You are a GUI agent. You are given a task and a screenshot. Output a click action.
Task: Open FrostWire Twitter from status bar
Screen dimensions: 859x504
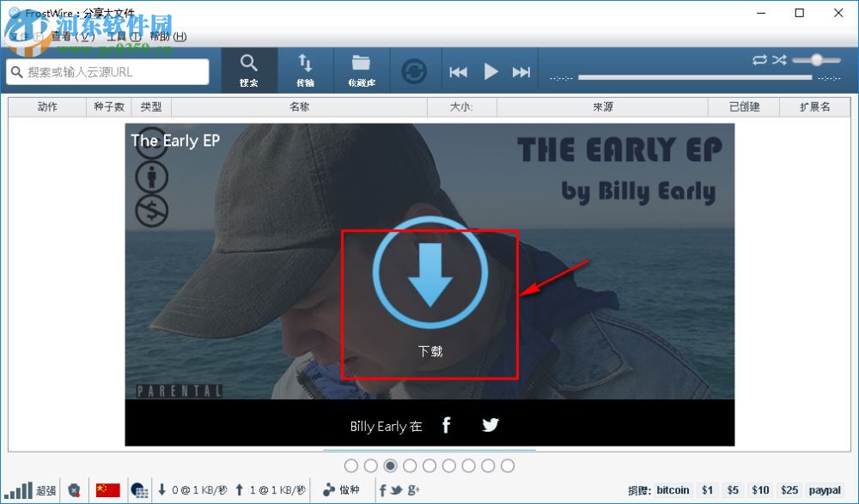coord(396,490)
